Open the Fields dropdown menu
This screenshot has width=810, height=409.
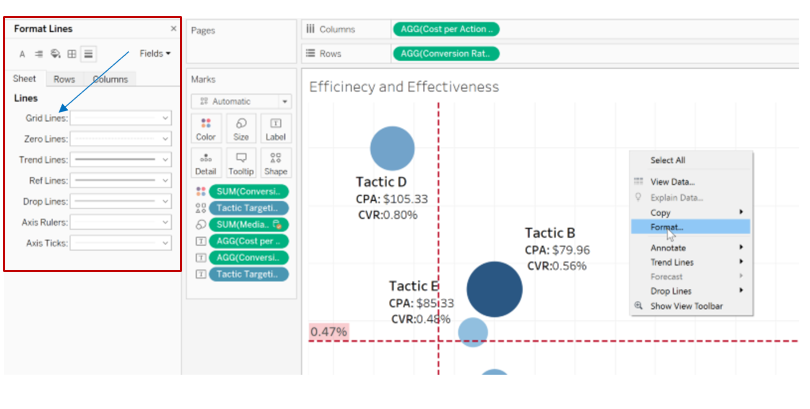[x=155, y=54]
